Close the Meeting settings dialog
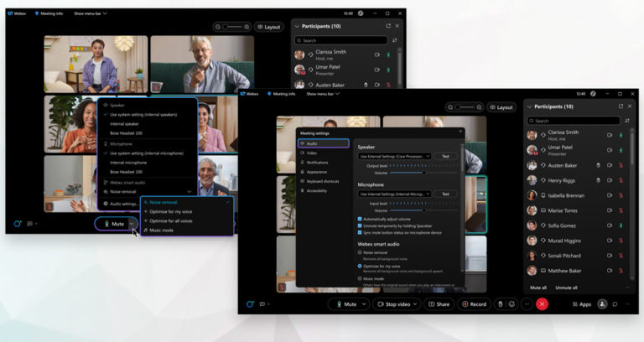This screenshot has height=342, width=644. [x=460, y=132]
